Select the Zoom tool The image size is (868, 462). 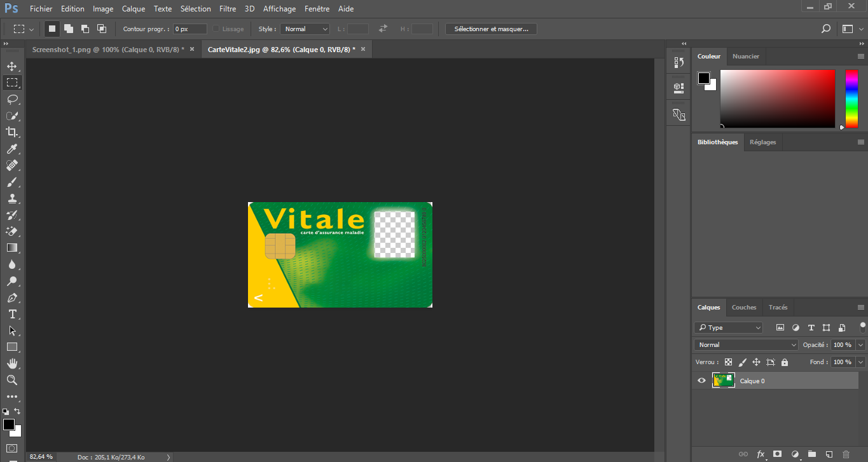[11, 380]
